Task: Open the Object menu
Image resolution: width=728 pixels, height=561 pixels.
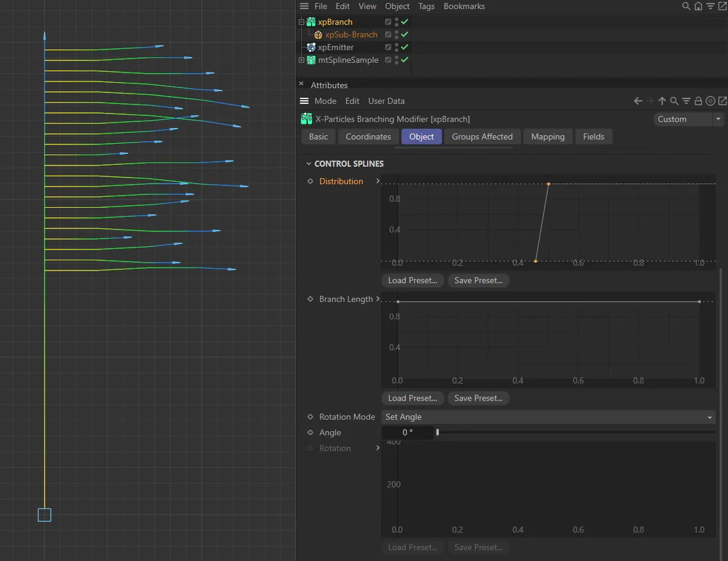Action: [397, 6]
